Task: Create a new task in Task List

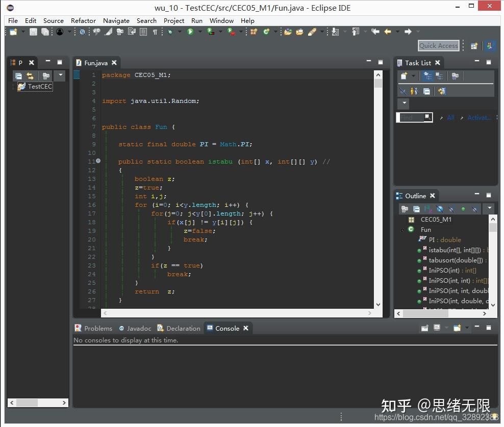Action: (x=404, y=75)
